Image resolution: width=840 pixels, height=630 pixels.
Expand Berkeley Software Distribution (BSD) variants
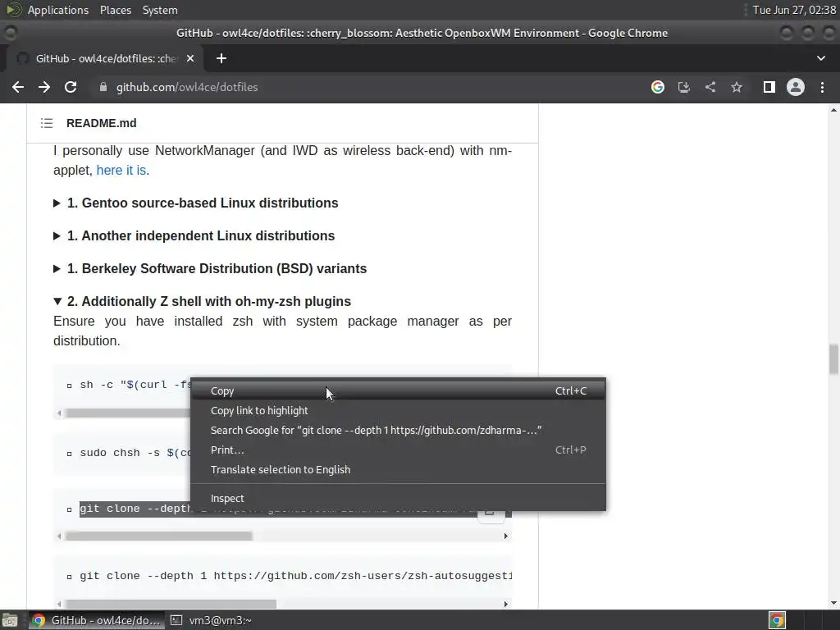coord(210,268)
